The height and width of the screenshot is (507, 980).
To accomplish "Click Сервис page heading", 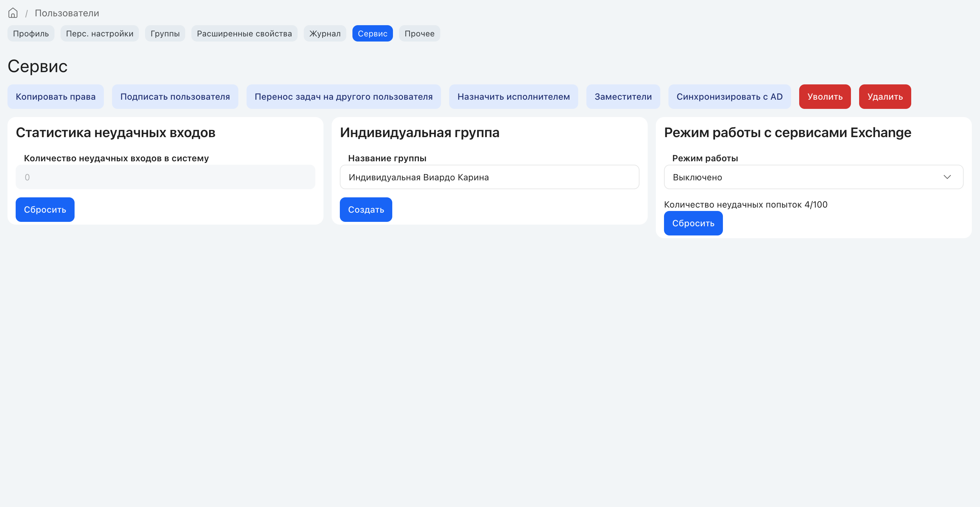I will (38, 66).
